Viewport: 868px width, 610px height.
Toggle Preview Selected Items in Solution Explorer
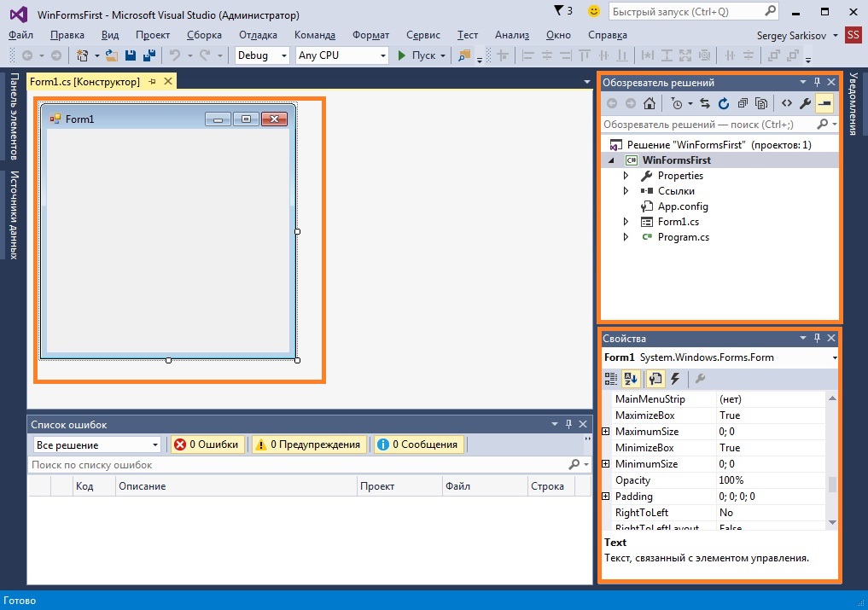point(824,103)
